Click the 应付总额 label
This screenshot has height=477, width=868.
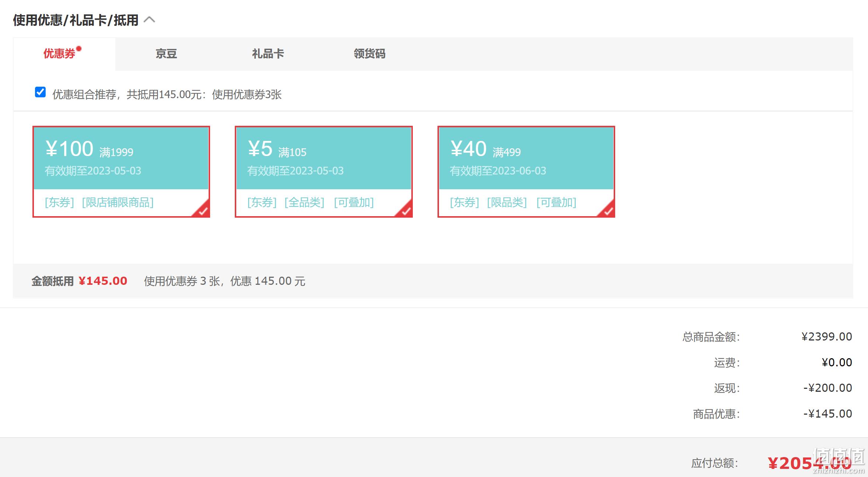[715, 463]
